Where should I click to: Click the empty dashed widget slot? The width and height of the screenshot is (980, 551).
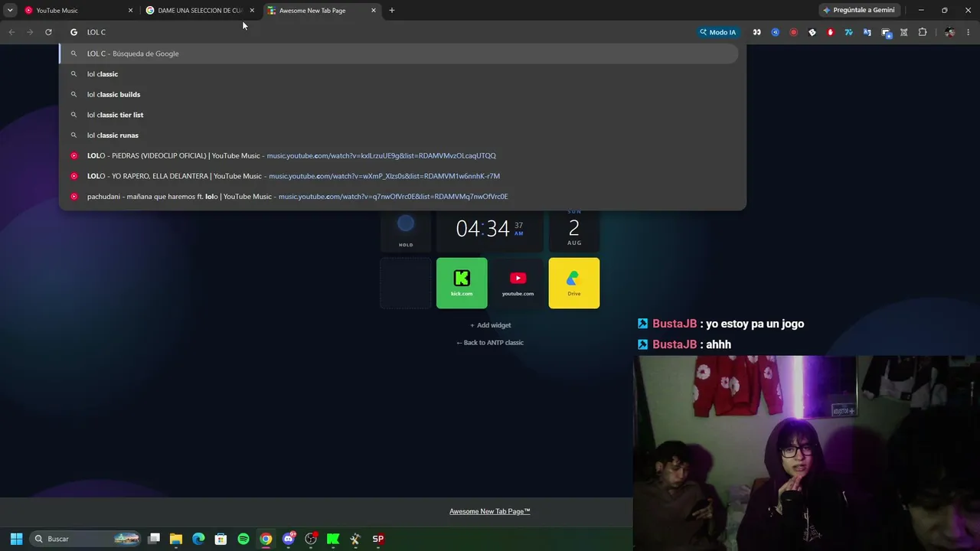406,283
